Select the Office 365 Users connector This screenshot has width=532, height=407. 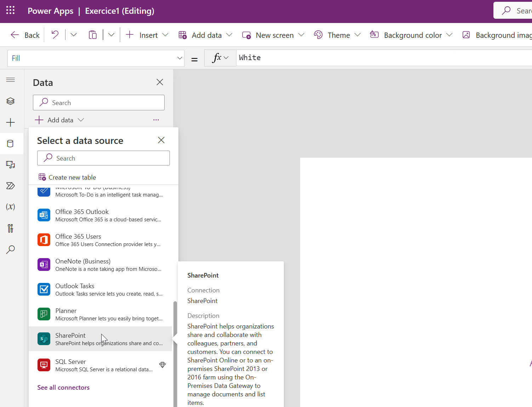101,240
